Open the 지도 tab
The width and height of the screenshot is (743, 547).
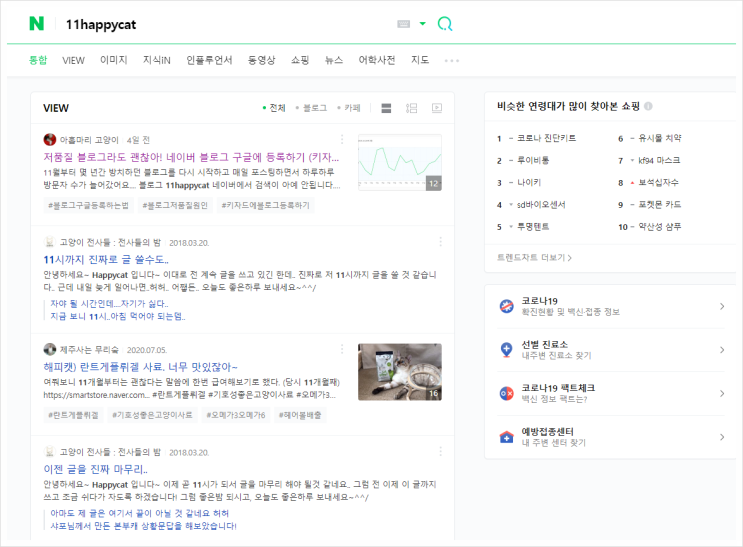[420, 60]
